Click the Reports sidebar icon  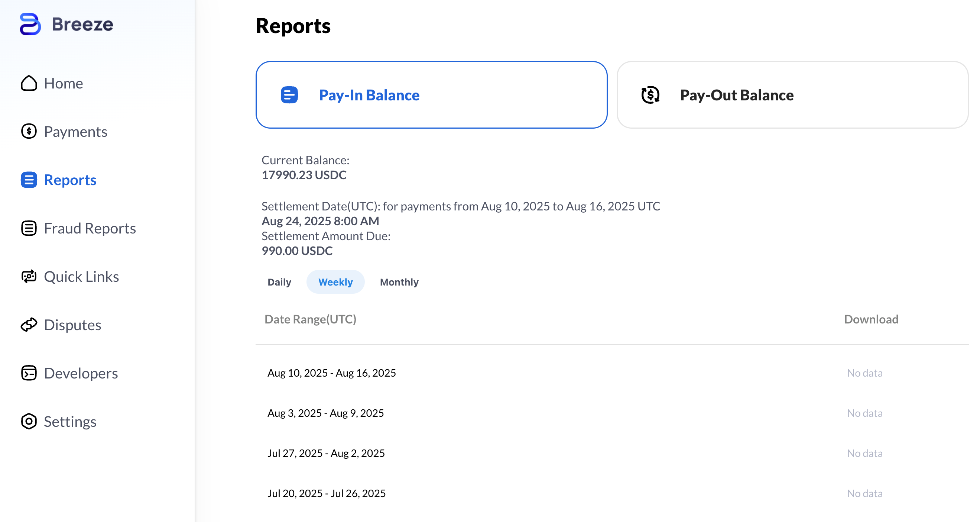[29, 180]
